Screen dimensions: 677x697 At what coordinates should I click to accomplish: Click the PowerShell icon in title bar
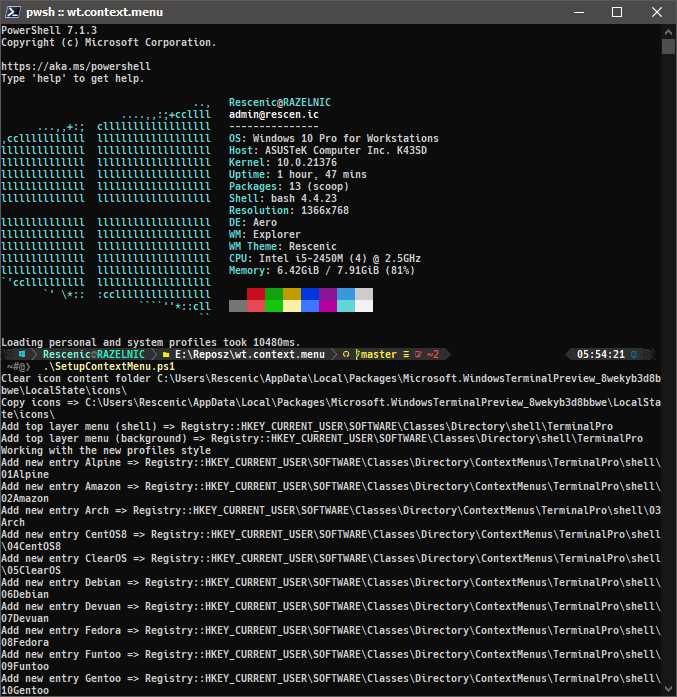[x=12, y=12]
